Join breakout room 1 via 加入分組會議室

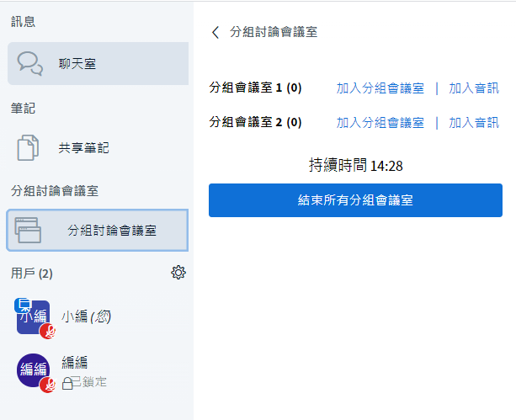coord(380,88)
